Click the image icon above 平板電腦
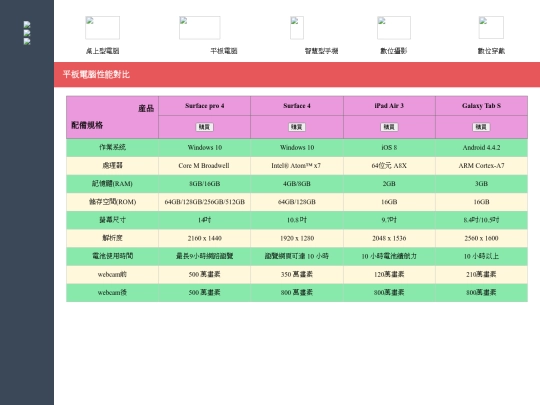The width and height of the screenshot is (540, 405). pyautogui.click(x=200, y=28)
